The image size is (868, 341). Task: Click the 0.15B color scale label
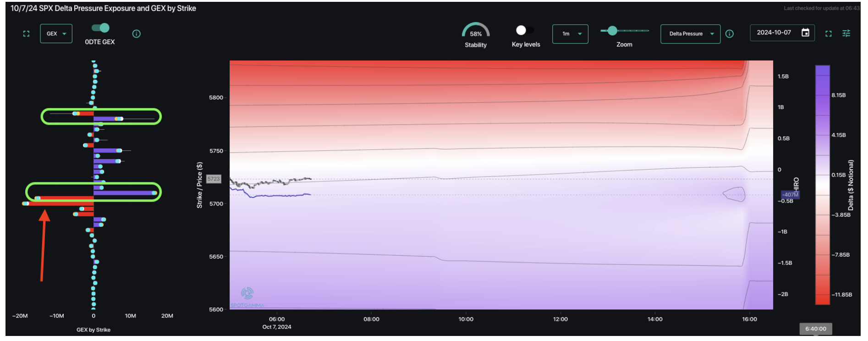tap(839, 175)
